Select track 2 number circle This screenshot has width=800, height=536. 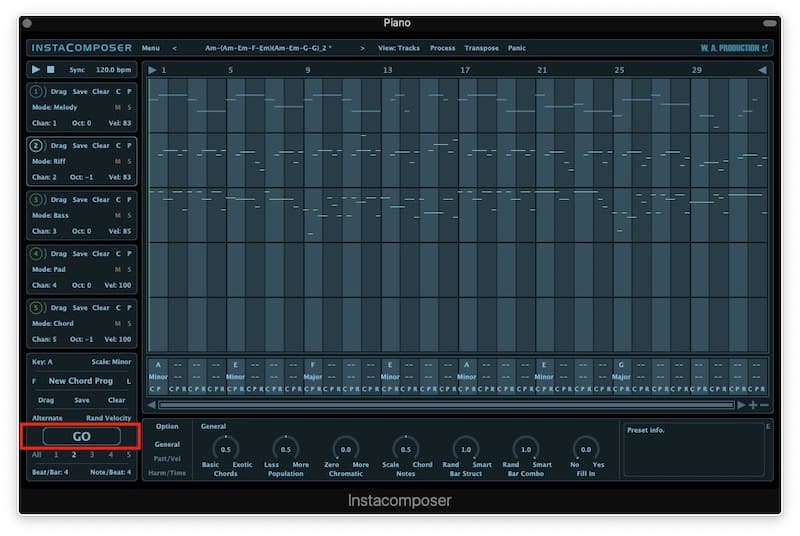(36, 146)
